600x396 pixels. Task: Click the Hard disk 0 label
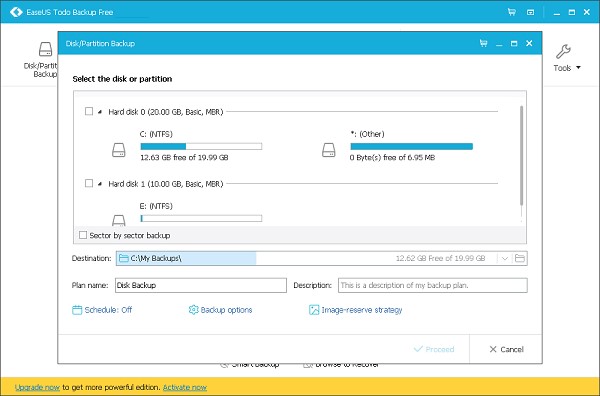click(x=166, y=112)
